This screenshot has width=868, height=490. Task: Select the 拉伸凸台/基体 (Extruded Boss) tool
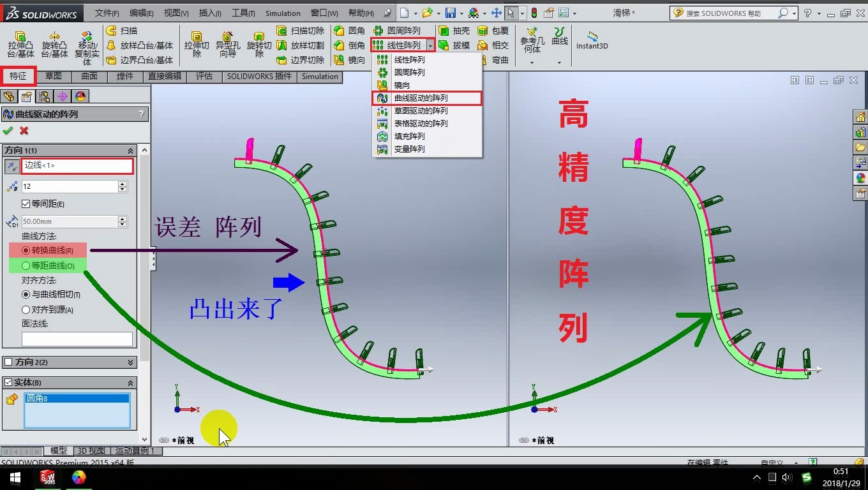point(20,43)
